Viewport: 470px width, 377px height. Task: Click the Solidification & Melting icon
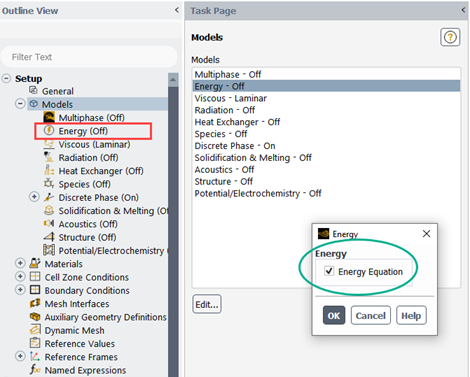click(x=49, y=210)
